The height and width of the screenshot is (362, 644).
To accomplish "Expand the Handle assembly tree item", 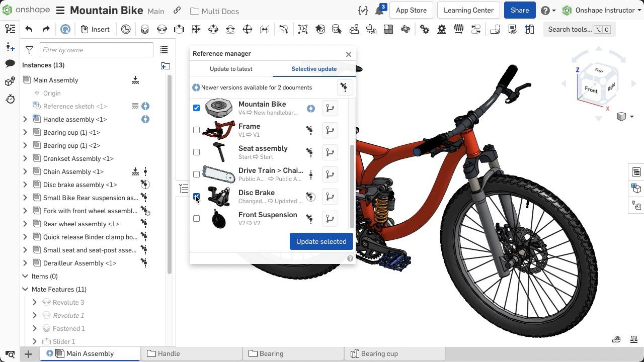I will tap(25, 119).
